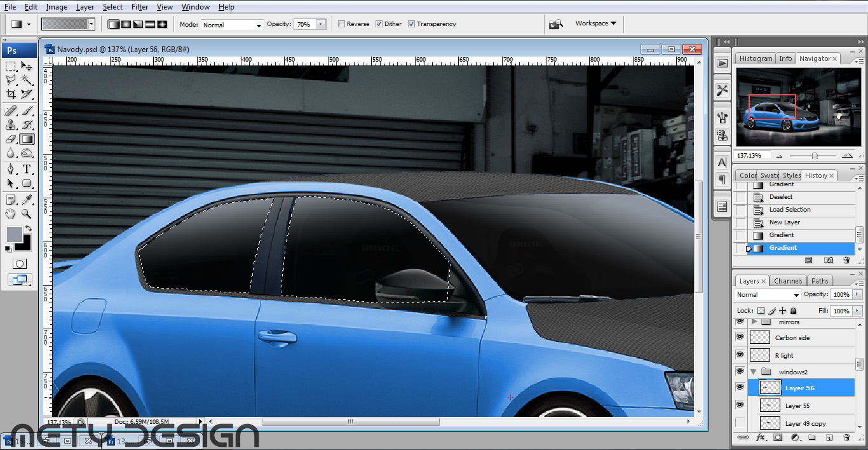
Task: Reset default foreground and background colors
Action: (10, 248)
